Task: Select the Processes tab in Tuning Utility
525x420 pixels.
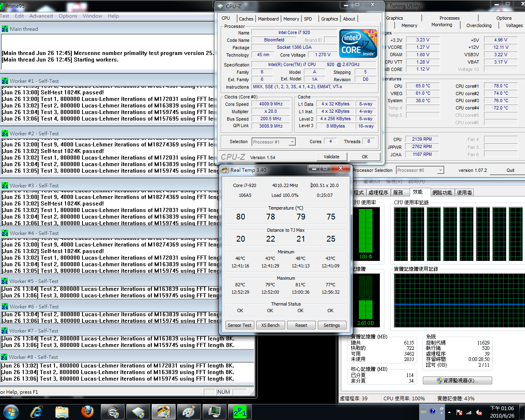Action: [450, 18]
